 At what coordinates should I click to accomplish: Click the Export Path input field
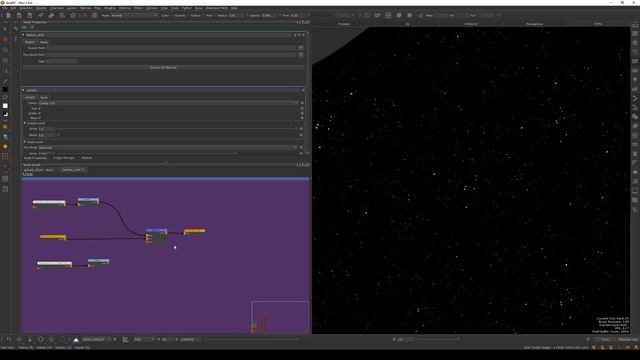tap(171, 48)
